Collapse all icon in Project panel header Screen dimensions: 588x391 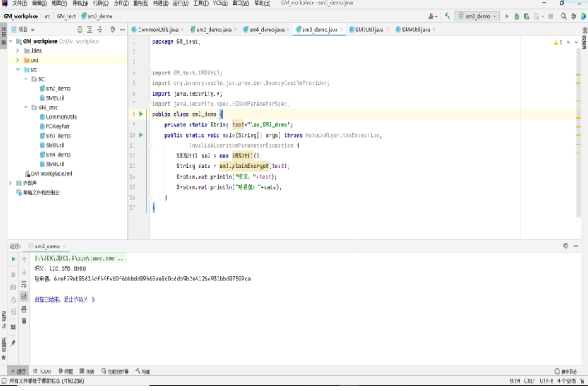coord(100,30)
